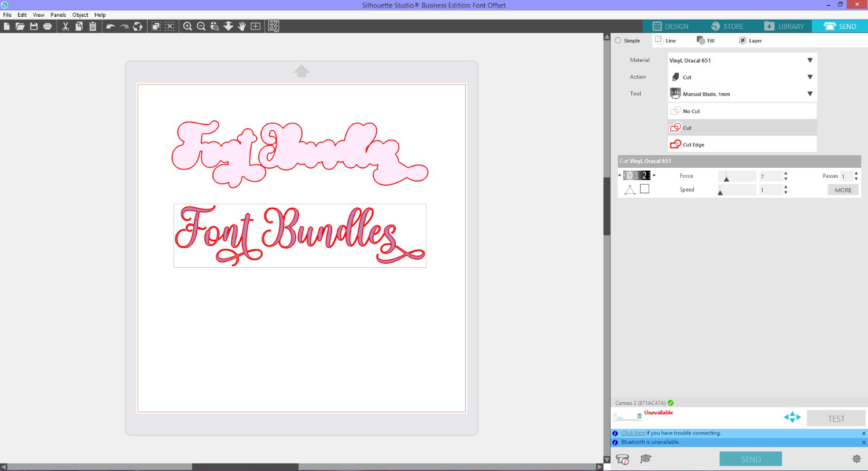Switch to the STORE tab
Viewport: 868px width, 471px height.
(727, 26)
